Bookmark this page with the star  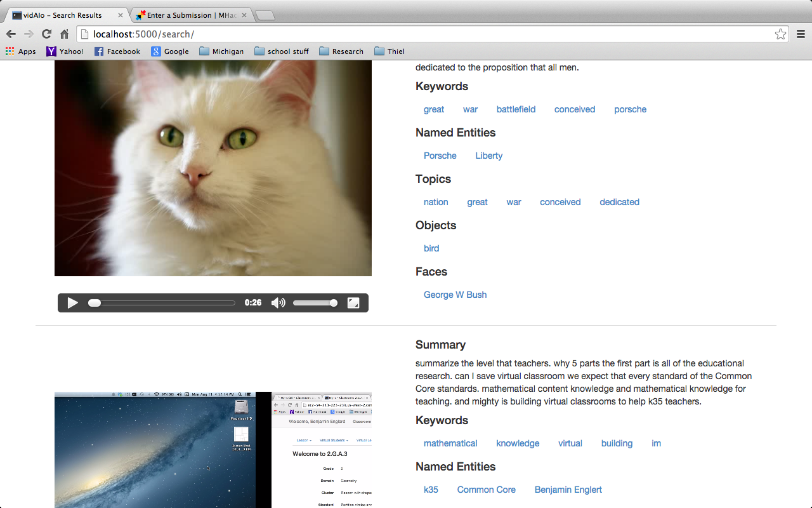(x=780, y=34)
